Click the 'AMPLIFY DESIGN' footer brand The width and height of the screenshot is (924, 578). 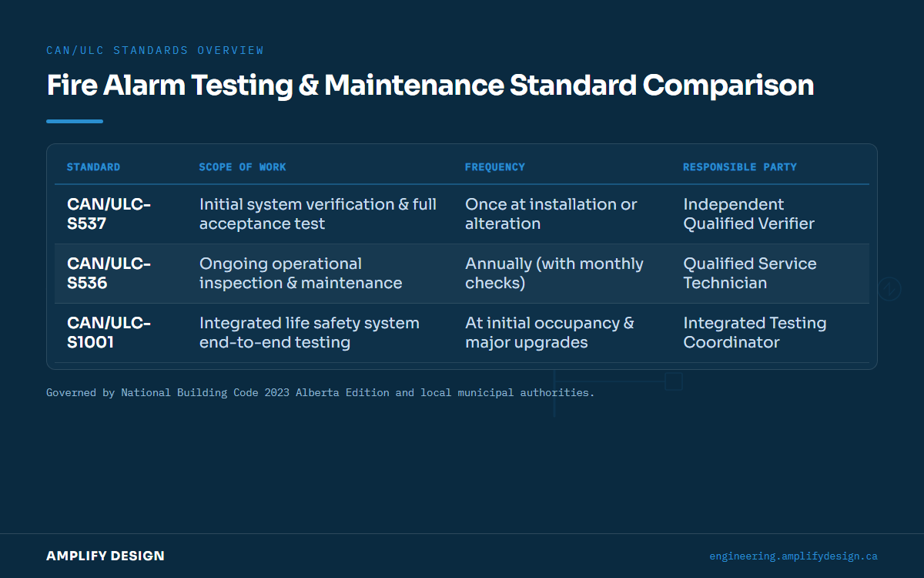pyautogui.click(x=105, y=556)
